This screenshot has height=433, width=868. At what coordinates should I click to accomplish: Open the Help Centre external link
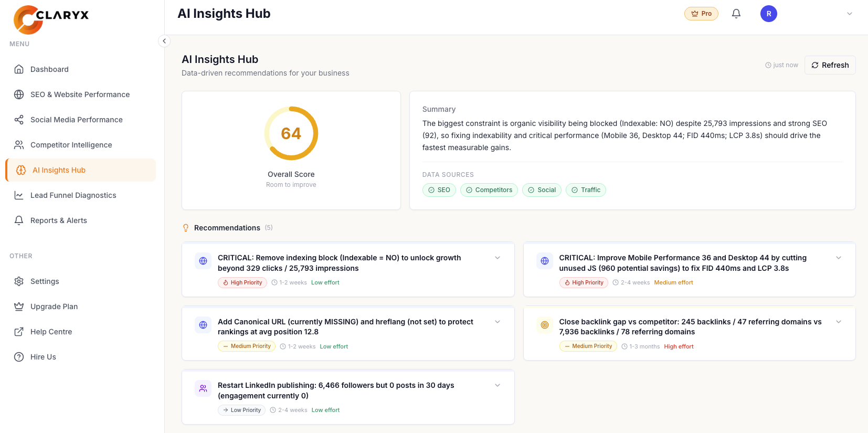click(x=51, y=332)
